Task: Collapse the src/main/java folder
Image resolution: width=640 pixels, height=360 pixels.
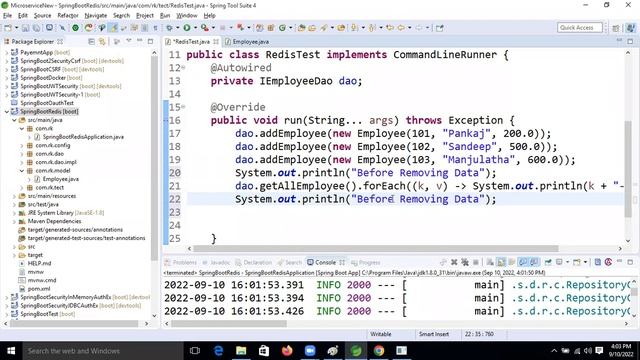Action: pyautogui.click(x=14, y=120)
